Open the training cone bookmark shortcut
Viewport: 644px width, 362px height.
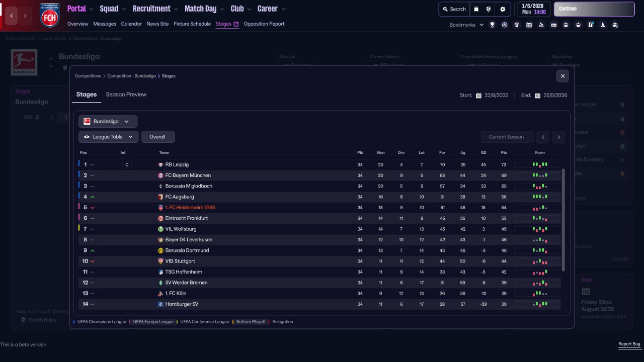point(603,25)
